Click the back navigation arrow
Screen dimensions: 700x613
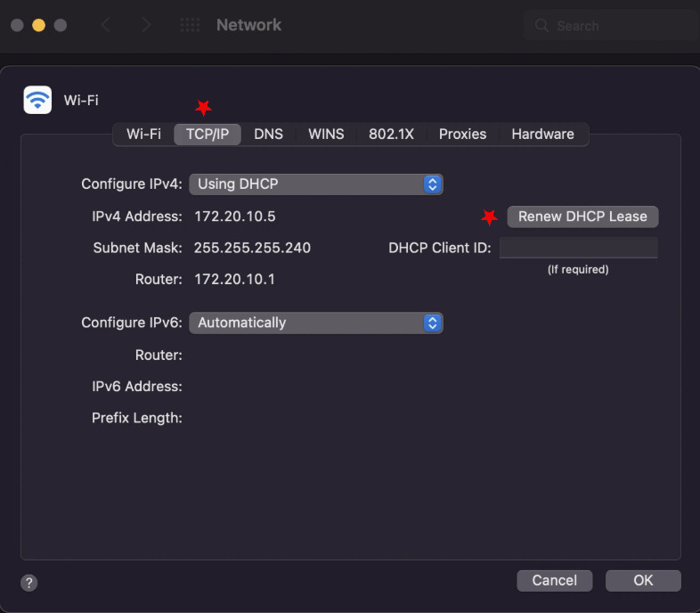[x=106, y=25]
